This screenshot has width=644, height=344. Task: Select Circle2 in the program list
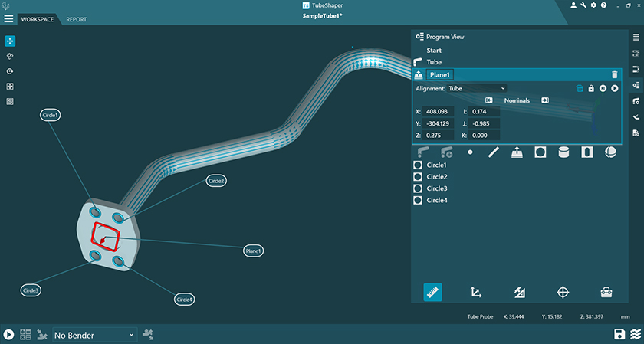(436, 177)
